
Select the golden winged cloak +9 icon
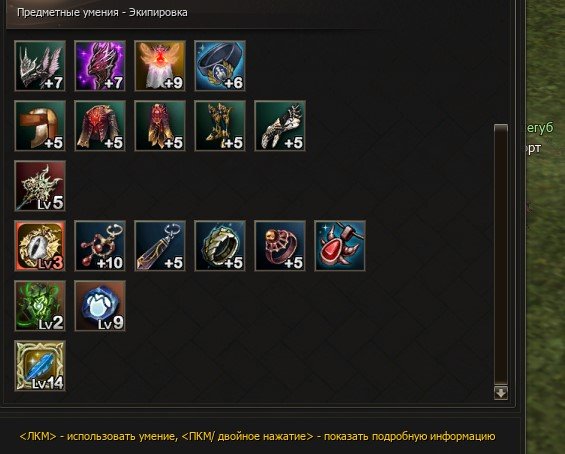click(x=160, y=66)
